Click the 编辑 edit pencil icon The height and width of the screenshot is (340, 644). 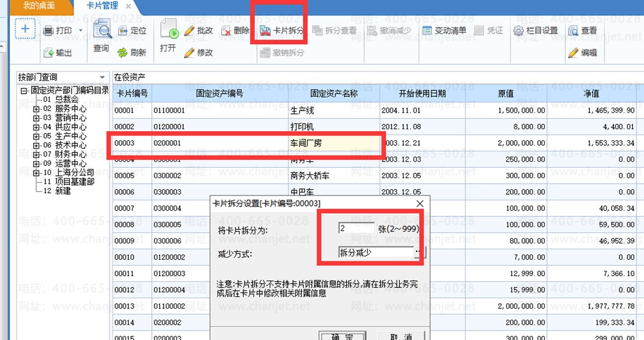573,53
